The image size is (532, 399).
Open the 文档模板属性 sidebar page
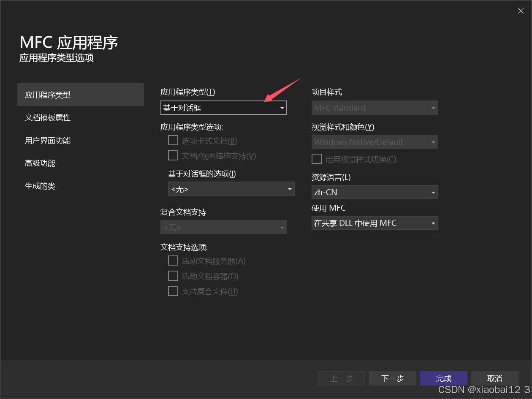(x=81, y=117)
